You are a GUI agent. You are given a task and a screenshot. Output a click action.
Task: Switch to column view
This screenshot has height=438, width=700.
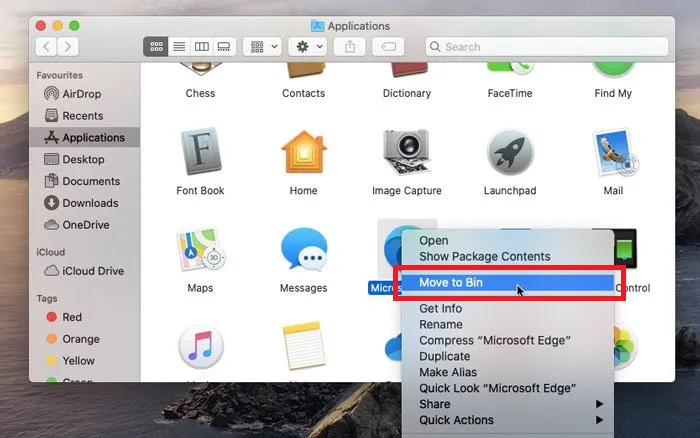(202, 46)
